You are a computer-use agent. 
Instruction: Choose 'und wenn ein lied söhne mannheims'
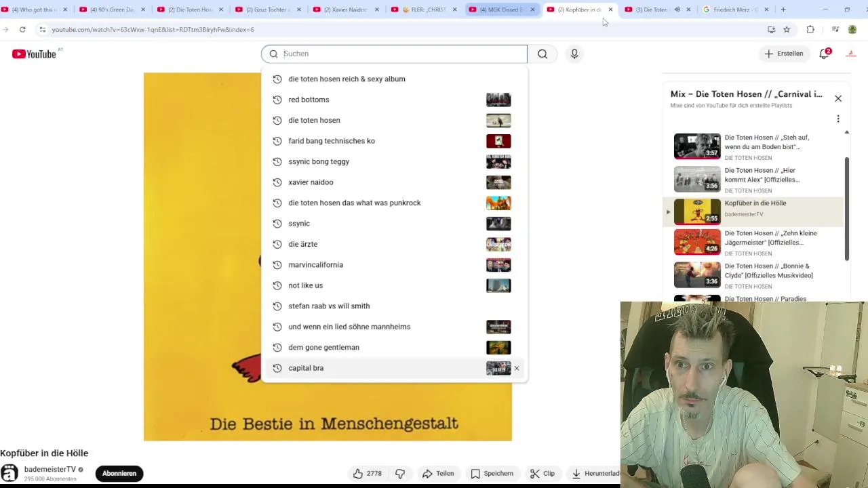tap(394, 327)
